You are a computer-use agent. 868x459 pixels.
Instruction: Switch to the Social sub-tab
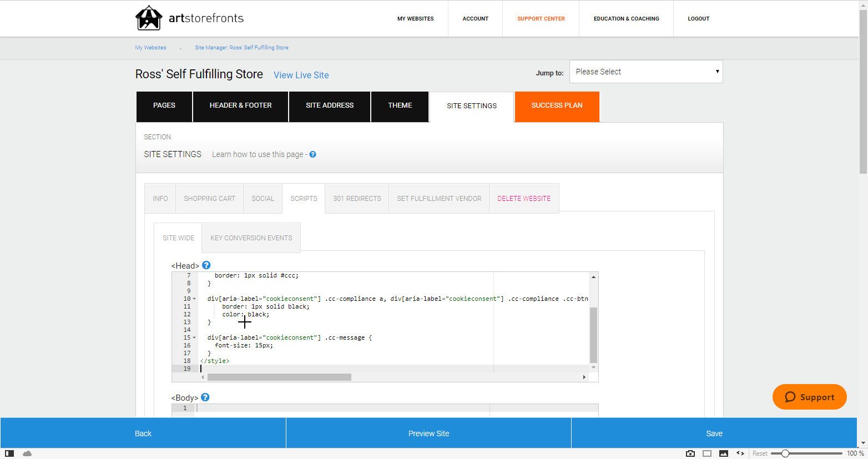(x=263, y=198)
